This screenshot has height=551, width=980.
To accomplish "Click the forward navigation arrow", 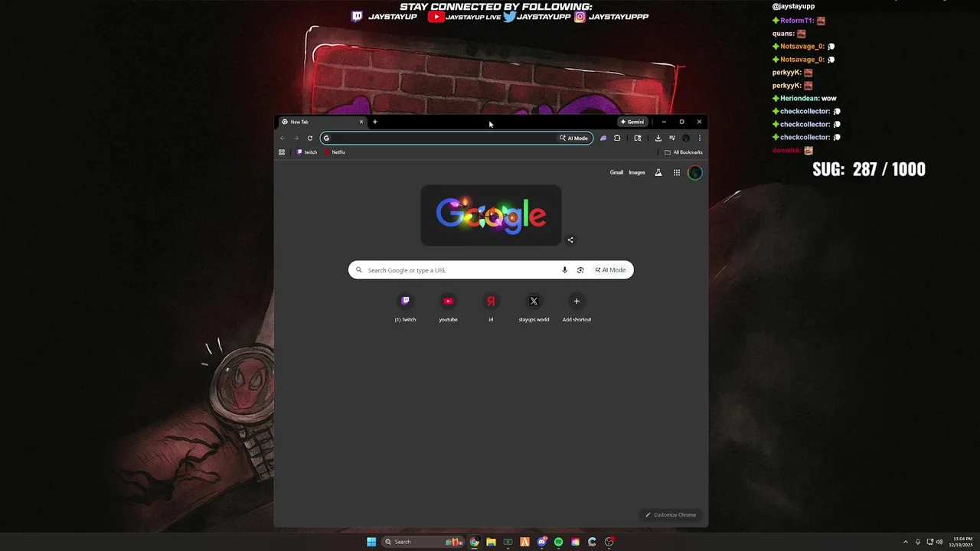I will click(x=296, y=139).
